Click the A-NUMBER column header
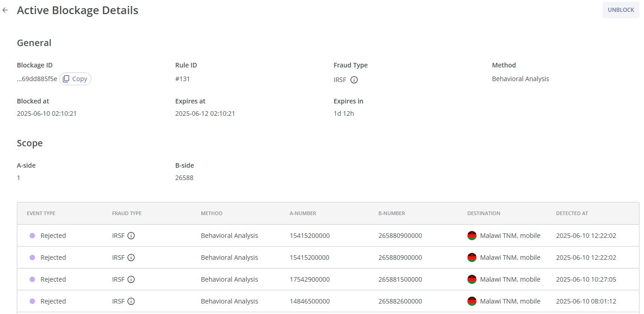 click(x=303, y=213)
